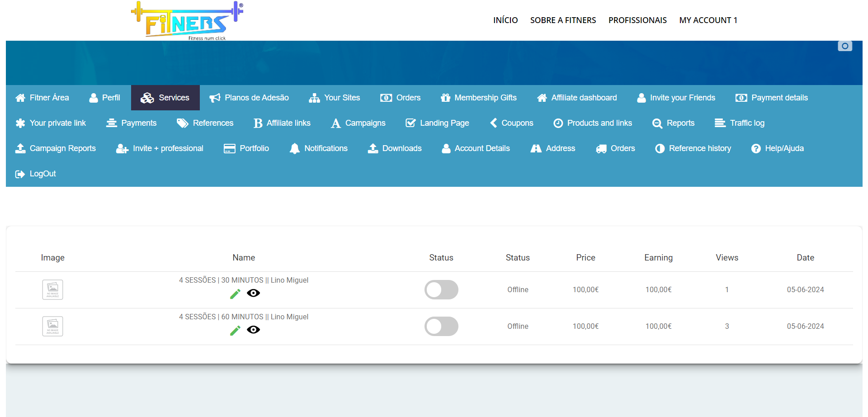
Task: Click the Fitners logo
Action: point(187,21)
